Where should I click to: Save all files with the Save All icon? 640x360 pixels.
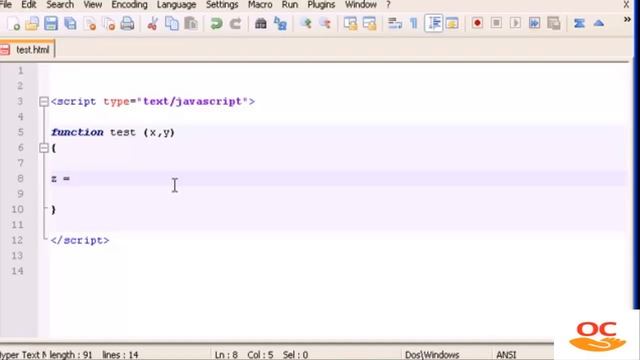(70, 24)
